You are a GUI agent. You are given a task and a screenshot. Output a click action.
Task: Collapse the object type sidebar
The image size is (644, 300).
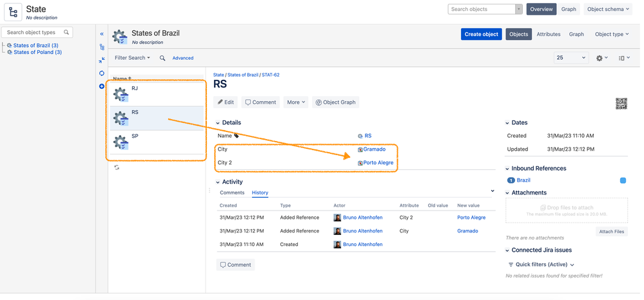(x=102, y=34)
